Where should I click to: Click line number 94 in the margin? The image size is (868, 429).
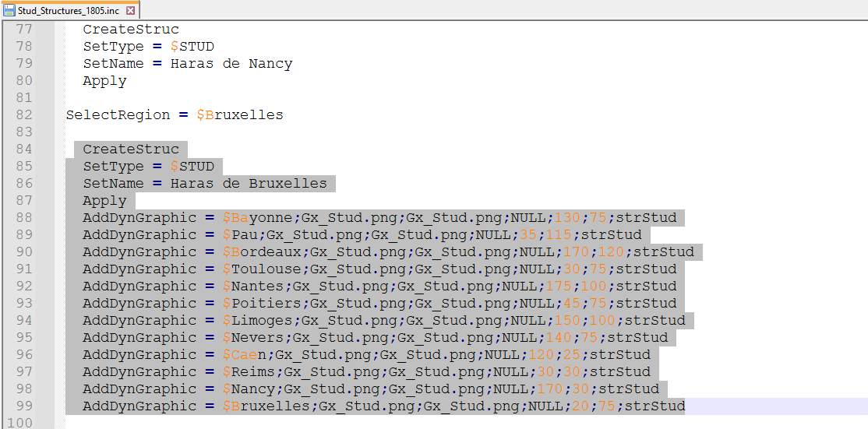[x=24, y=320]
